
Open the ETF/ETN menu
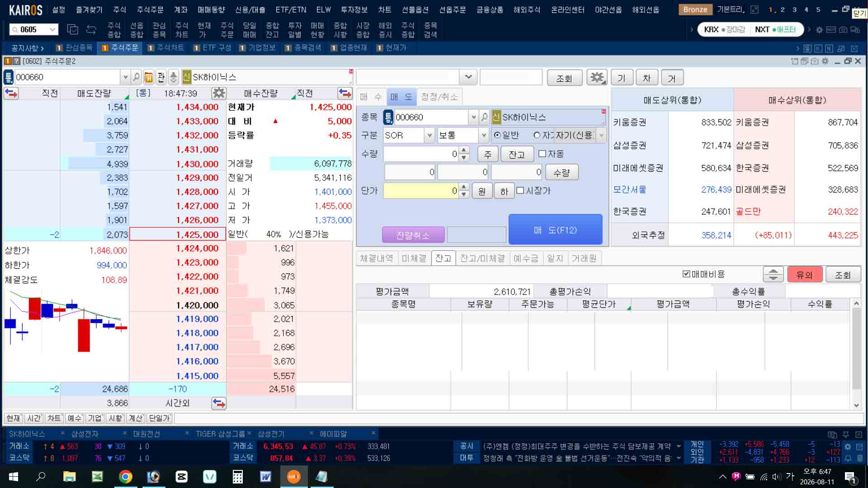(x=291, y=9)
